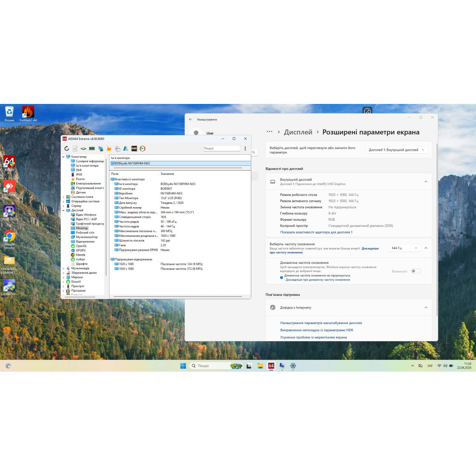This screenshot has height=476, width=476.
Task: Open the OSD panel icon in AIDA64 toolbar
Action: (134, 148)
